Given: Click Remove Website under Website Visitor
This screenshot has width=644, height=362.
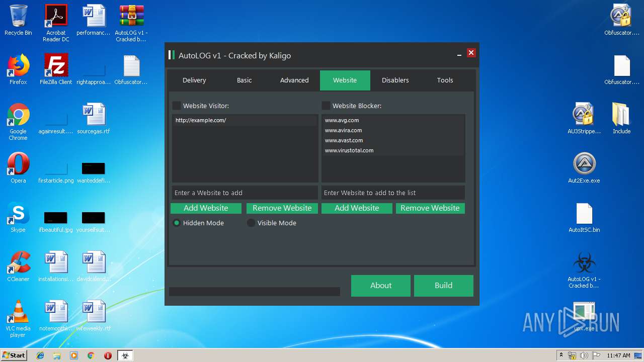Looking at the screenshot, I should (282, 208).
